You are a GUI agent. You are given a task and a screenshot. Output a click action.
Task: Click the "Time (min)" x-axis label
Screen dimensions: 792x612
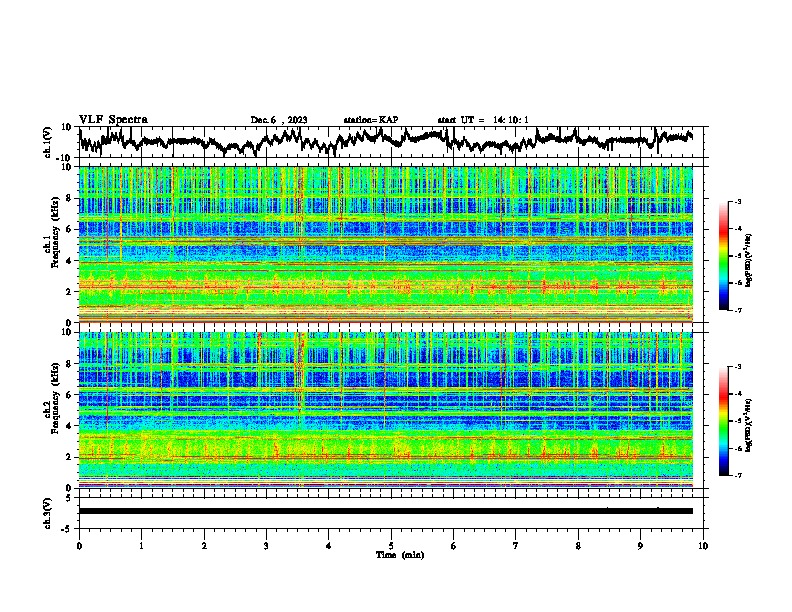pos(400,555)
